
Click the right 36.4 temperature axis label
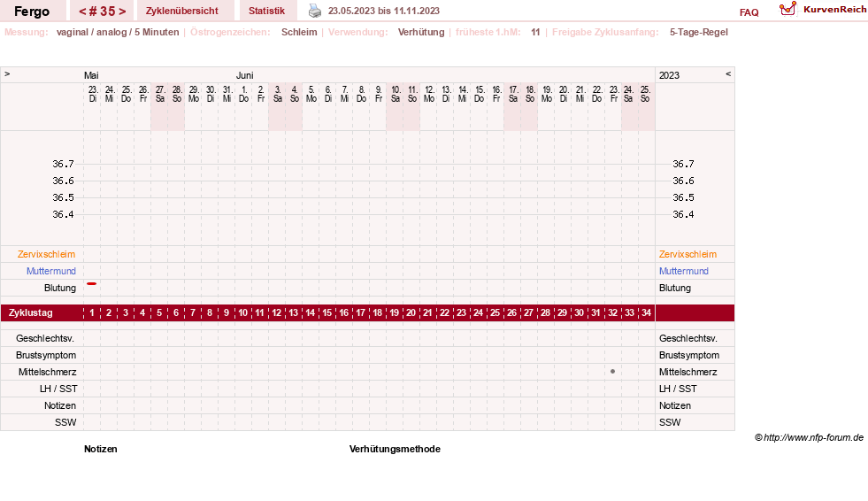point(683,214)
